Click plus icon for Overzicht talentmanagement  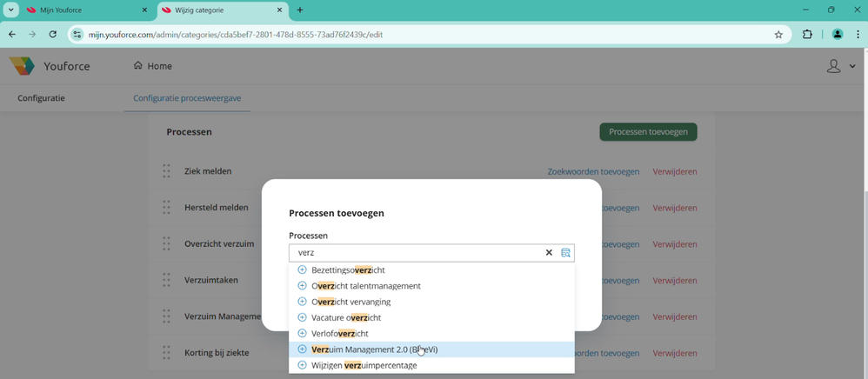pos(303,286)
